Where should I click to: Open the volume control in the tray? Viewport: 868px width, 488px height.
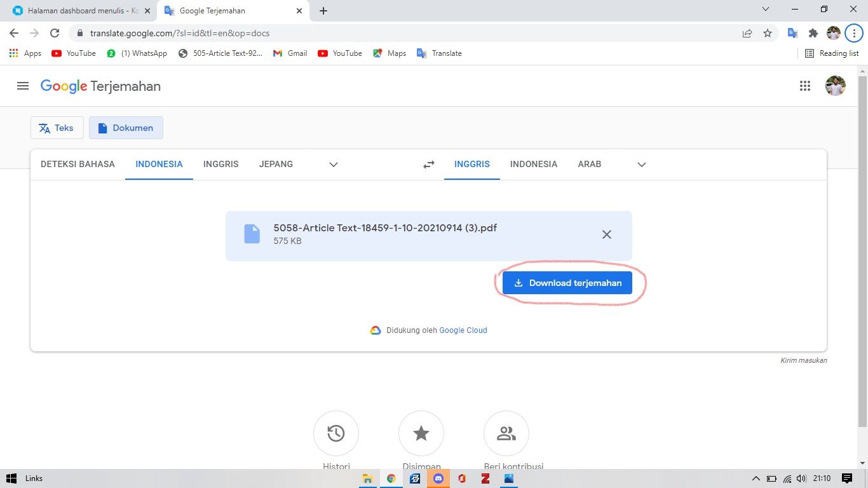pyautogui.click(x=802, y=478)
